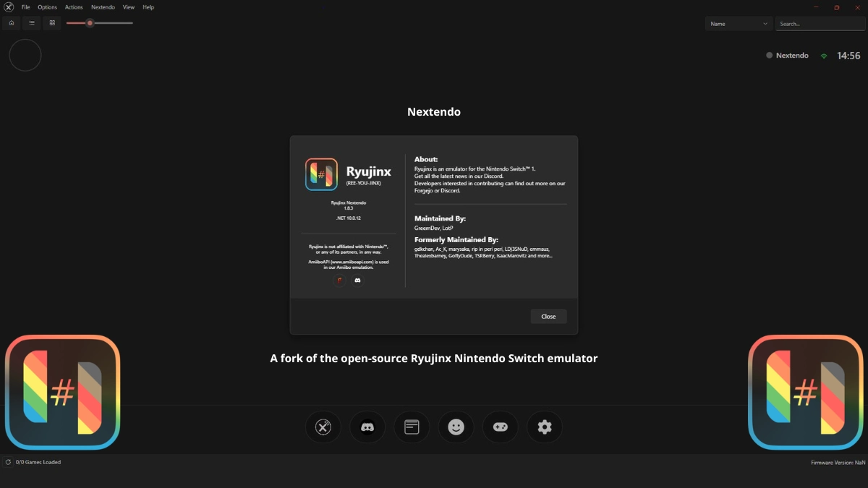Switch to grid view layout

tap(52, 23)
